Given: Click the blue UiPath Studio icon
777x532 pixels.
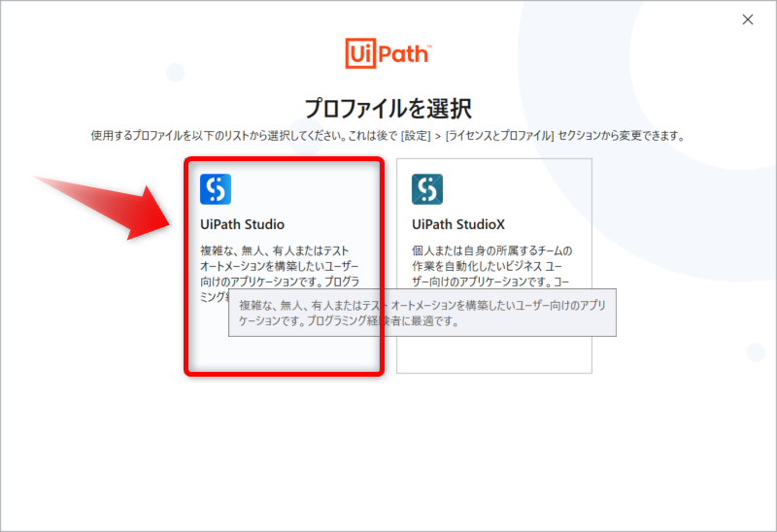Looking at the screenshot, I should click(x=216, y=188).
